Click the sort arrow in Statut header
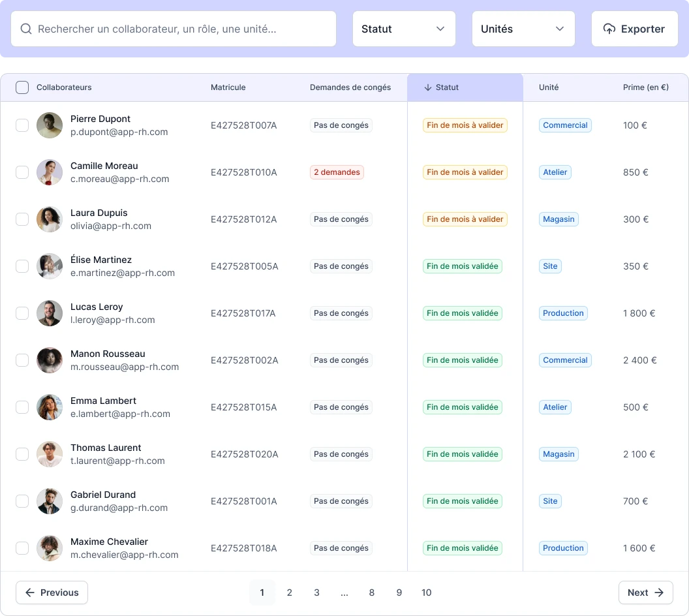This screenshot has width=689, height=616. [x=428, y=87]
